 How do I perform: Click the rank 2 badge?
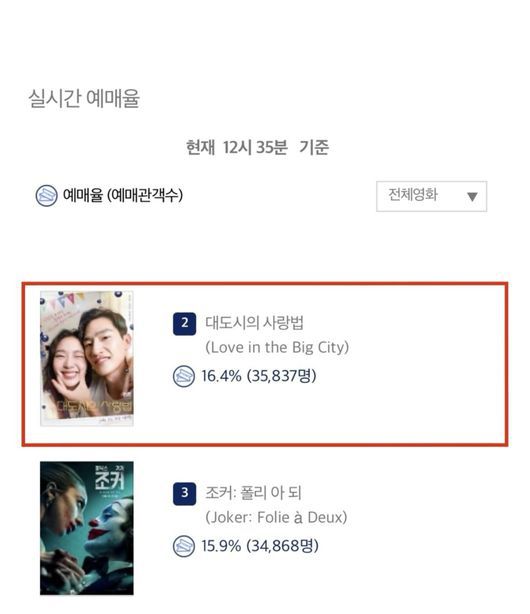pos(185,323)
